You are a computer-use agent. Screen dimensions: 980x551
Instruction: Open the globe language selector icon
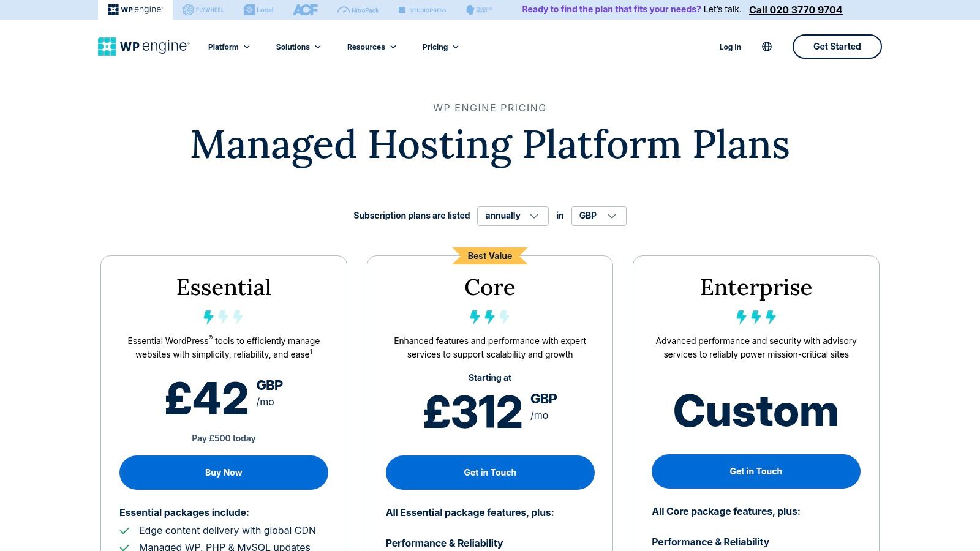[x=767, y=47]
